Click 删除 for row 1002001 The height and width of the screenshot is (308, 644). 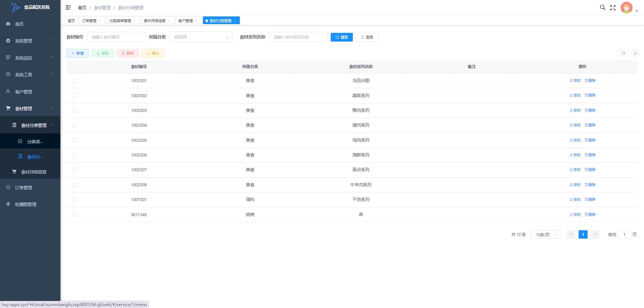590,81
